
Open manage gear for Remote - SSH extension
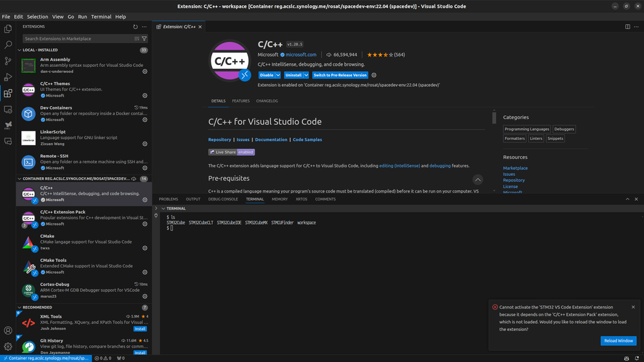pyautogui.click(x=145, y=168)
